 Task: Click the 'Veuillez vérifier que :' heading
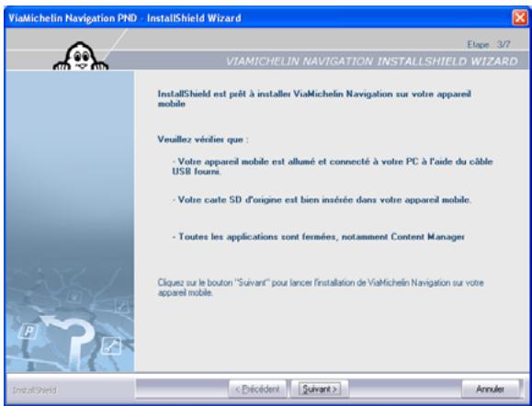point(203,140)
